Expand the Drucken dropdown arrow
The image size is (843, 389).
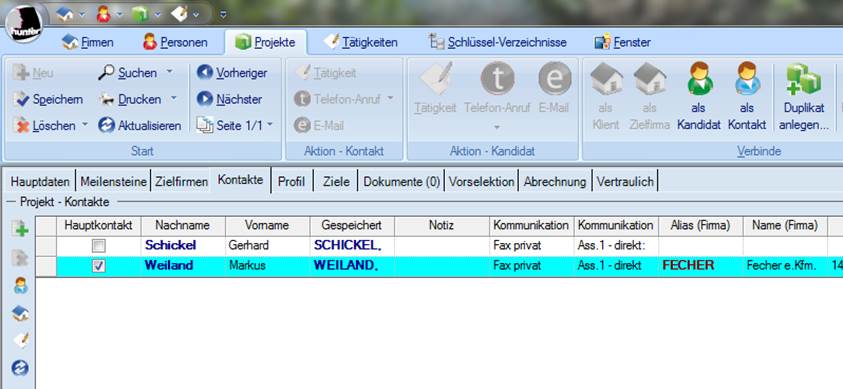point(173,98)
